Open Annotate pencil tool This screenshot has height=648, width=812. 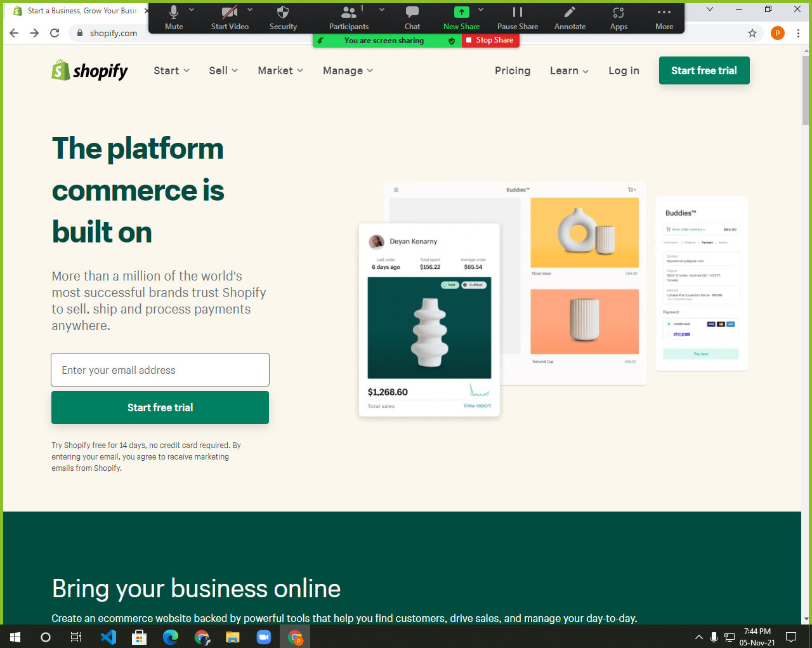[570, 18]
